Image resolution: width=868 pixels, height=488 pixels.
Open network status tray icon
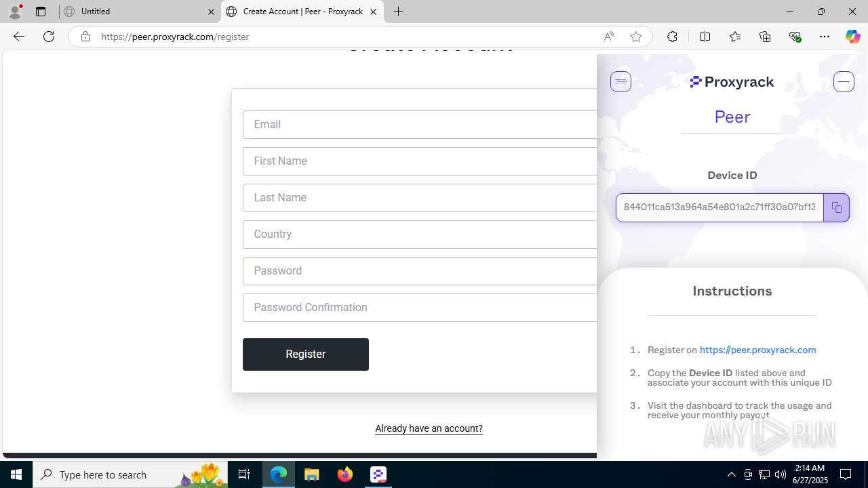(764, 474)
